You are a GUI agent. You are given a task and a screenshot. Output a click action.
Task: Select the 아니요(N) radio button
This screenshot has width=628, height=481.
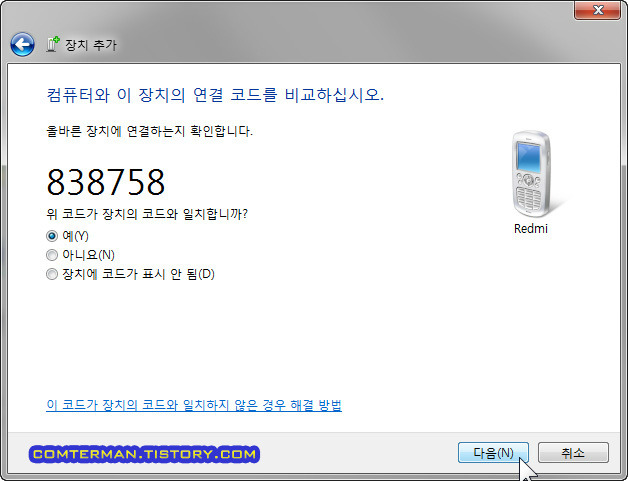(x=52, y=255)
